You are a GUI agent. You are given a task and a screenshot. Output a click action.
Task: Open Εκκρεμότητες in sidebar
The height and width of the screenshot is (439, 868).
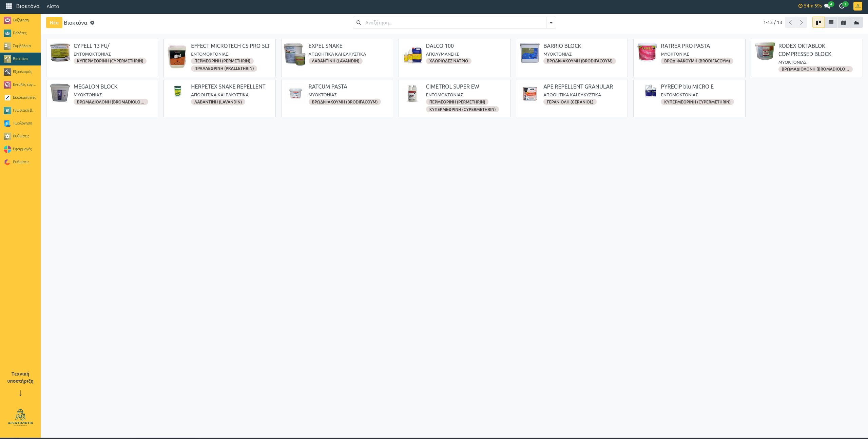[20, 97]
